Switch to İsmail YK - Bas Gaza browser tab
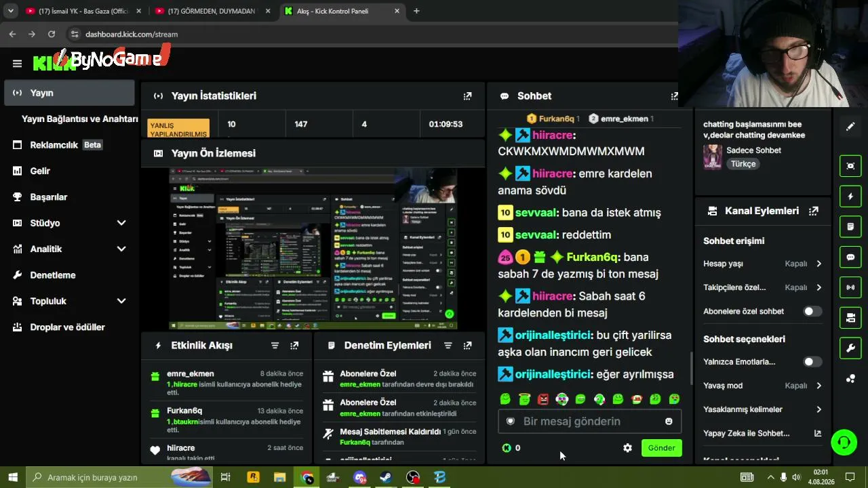 pyautogui.click(x=83, y=11)
